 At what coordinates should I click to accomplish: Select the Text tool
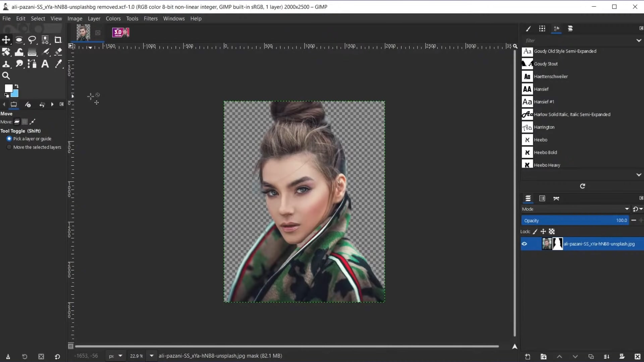45,64
